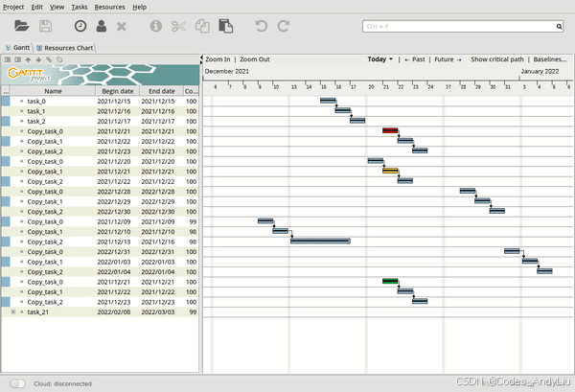Sort by the Name column header
Viewport: 575px width, 392px height.
pyautogui.click(x=53, y=91)
